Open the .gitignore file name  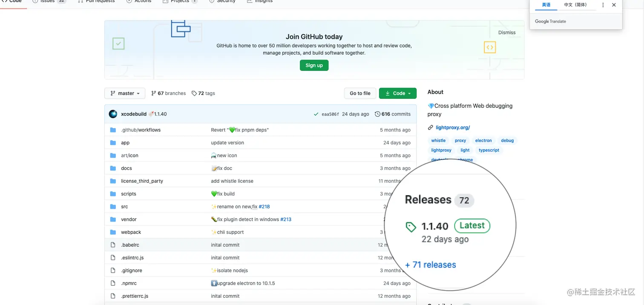point(132,270)
